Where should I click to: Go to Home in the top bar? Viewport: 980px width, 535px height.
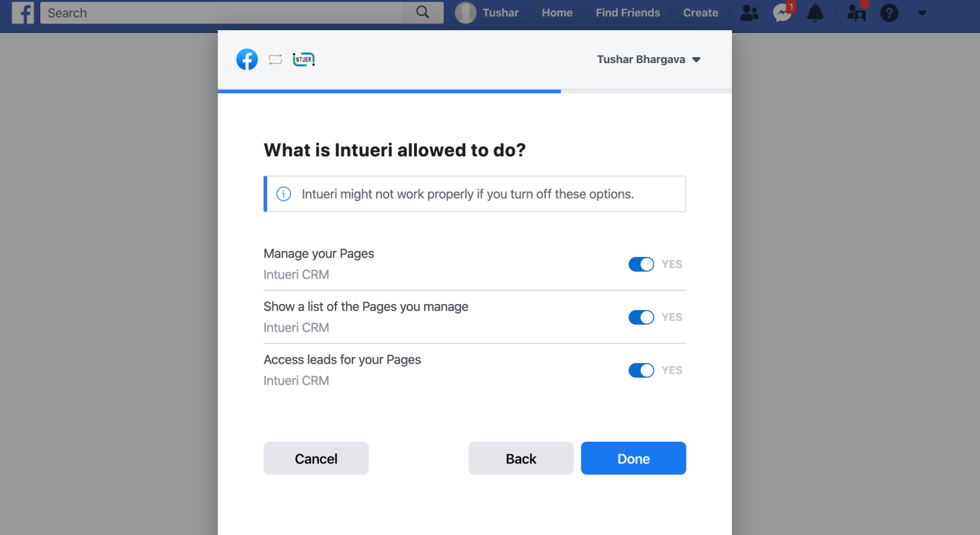tap(557, 13)
